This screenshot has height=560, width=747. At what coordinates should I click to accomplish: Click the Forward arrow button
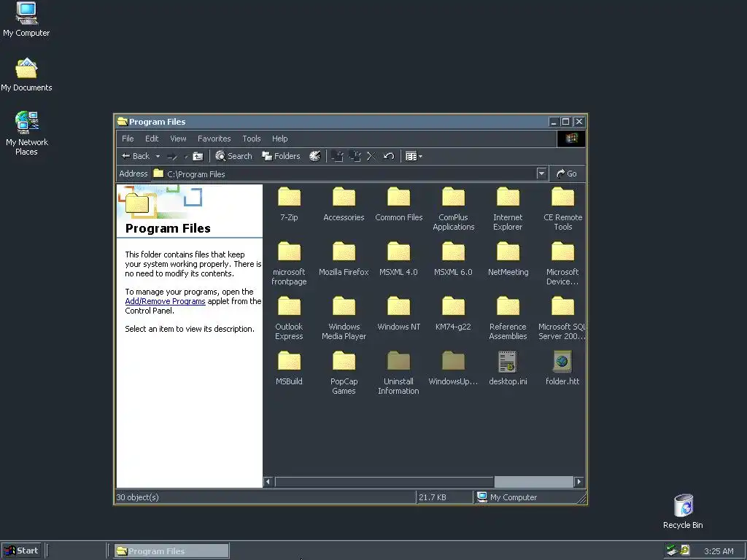pyautogui.click(x=172, y=156)
